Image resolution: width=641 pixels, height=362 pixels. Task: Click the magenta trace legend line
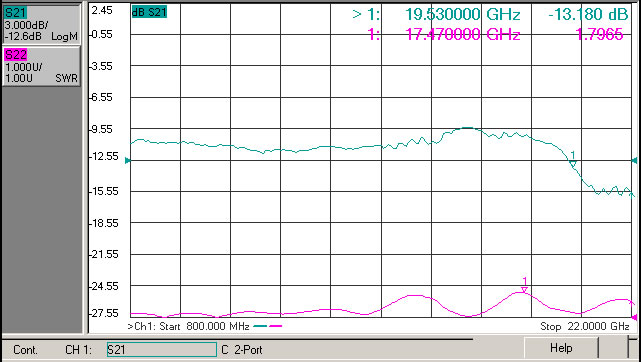click(x=276, y=326)
